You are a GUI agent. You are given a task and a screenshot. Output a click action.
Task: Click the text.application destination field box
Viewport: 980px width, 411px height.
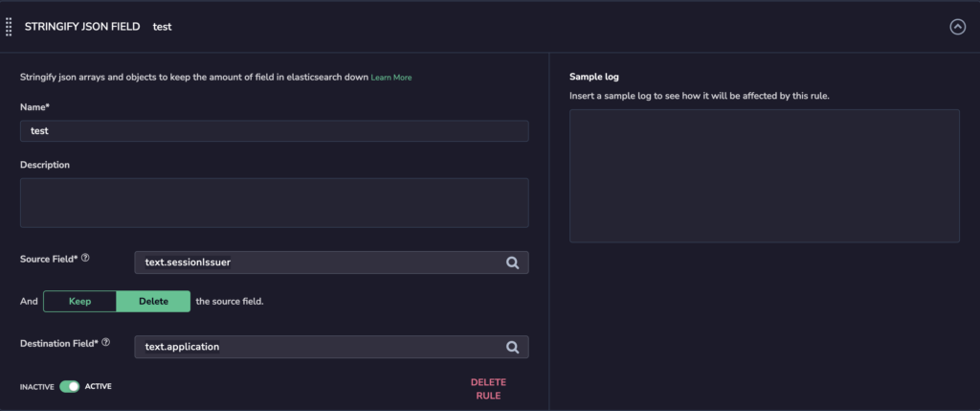tap(332, 347)
